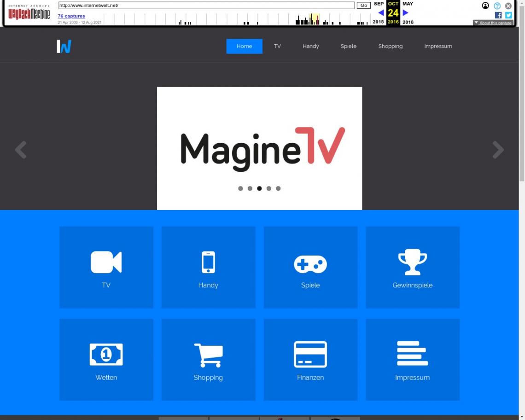This screenshot has width=525, height=420.
Task: Click the IW site logo
Action: pos(64,47)
